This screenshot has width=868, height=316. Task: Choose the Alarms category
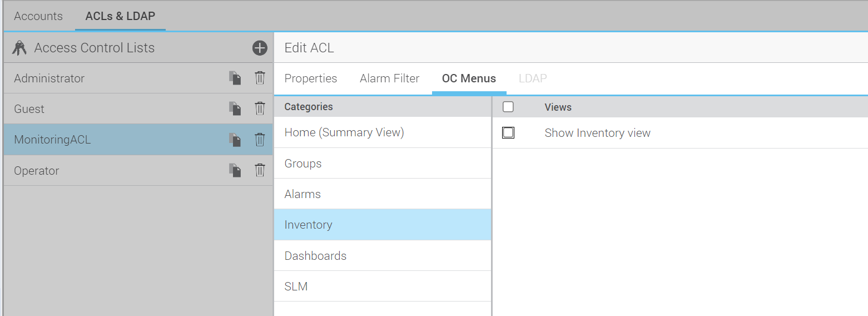(302, 194)
